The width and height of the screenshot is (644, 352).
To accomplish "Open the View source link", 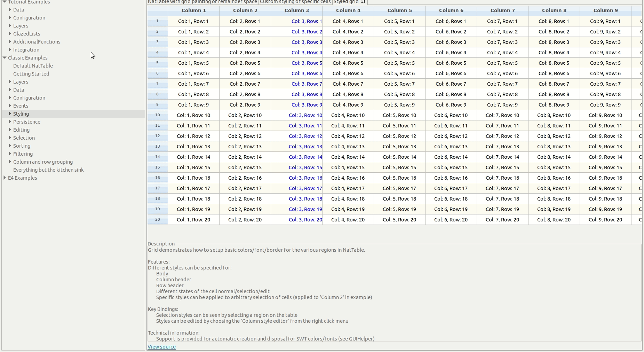I will click(x=162, y=347).
